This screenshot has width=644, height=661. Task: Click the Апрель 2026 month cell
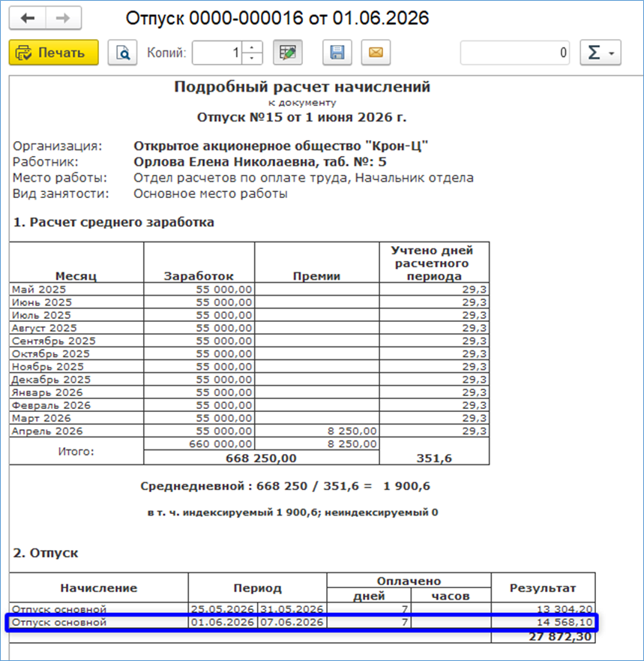[76, 431]
